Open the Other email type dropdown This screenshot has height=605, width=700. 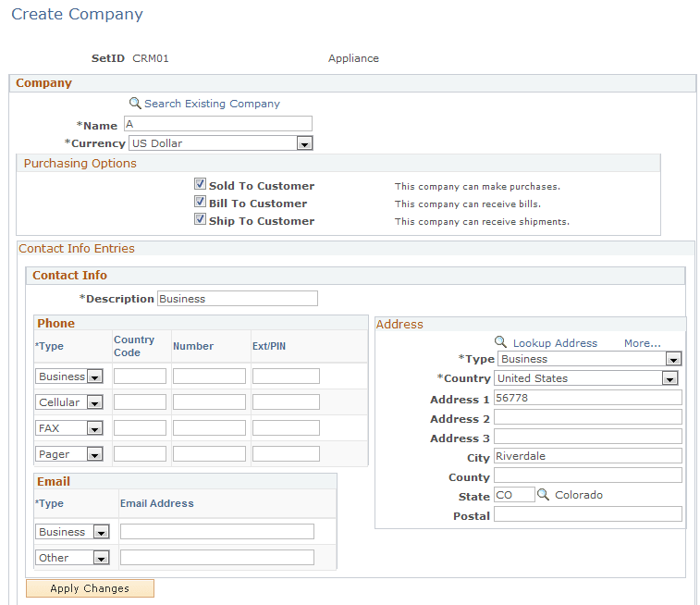point(72,558)
